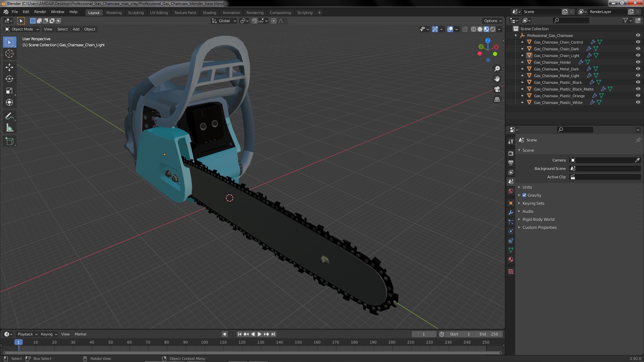Select the Measure tool
644x362 pixels.
(9, 128)
